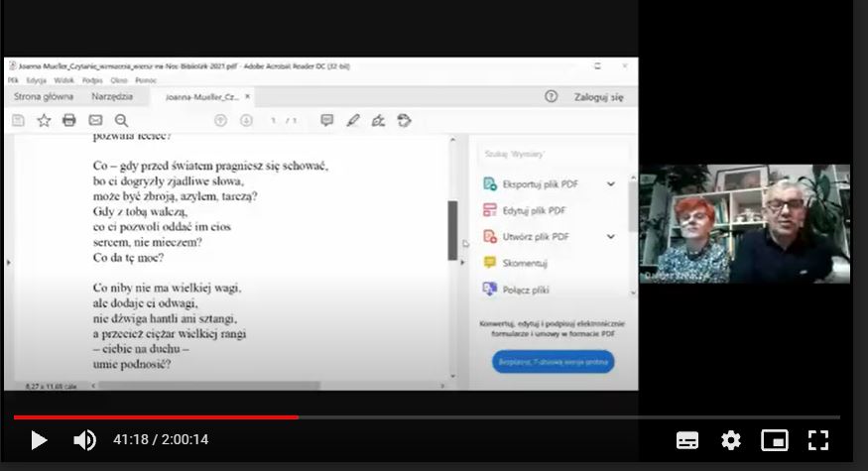
Task: Close the Acrobat Reader window
Action: pyautogui.click(x=624, y=65)
